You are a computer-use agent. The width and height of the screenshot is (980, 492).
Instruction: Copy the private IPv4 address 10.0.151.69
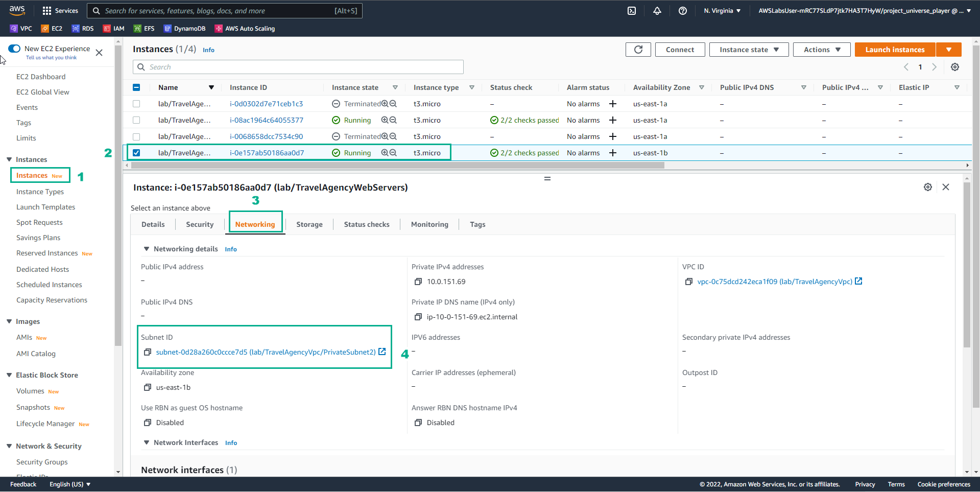(x=418, y=282)
